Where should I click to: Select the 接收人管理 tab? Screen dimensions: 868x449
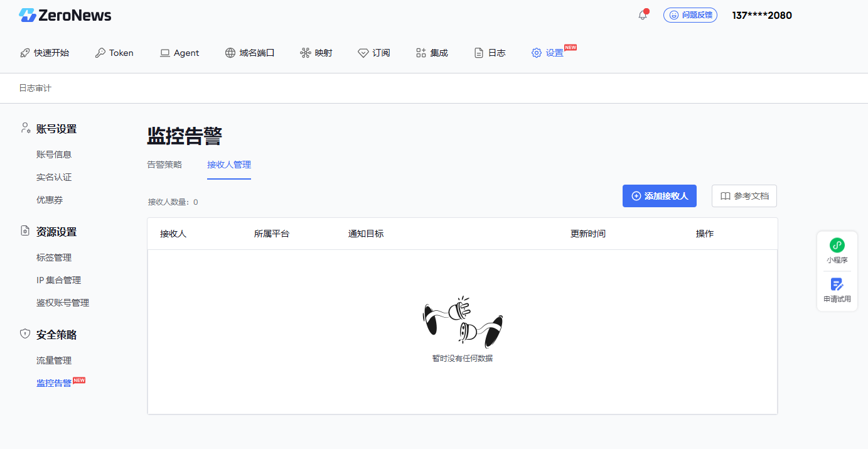pyautogui.click(x=229, y=165)
